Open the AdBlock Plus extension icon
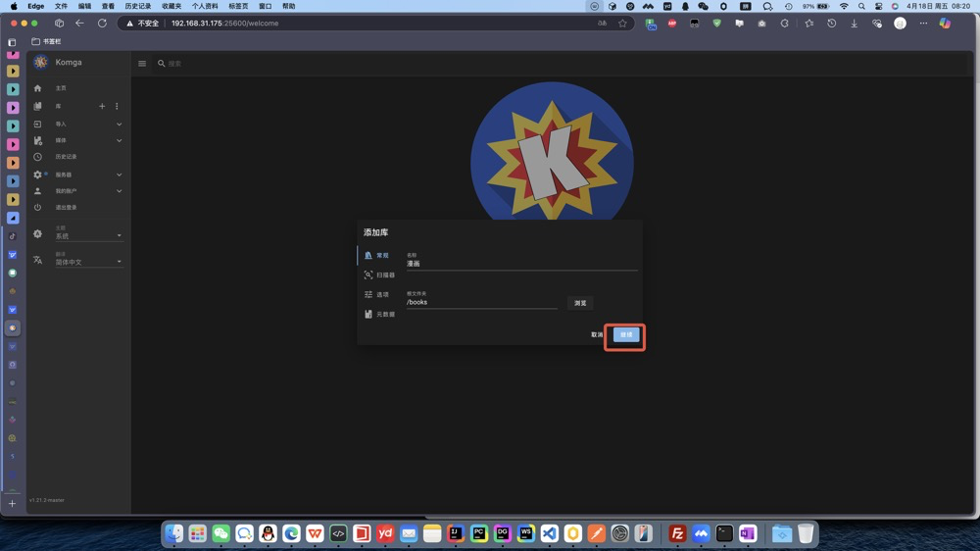Image resolution: width=980 pixels, height=551 pixels. (x=672, y=24)
